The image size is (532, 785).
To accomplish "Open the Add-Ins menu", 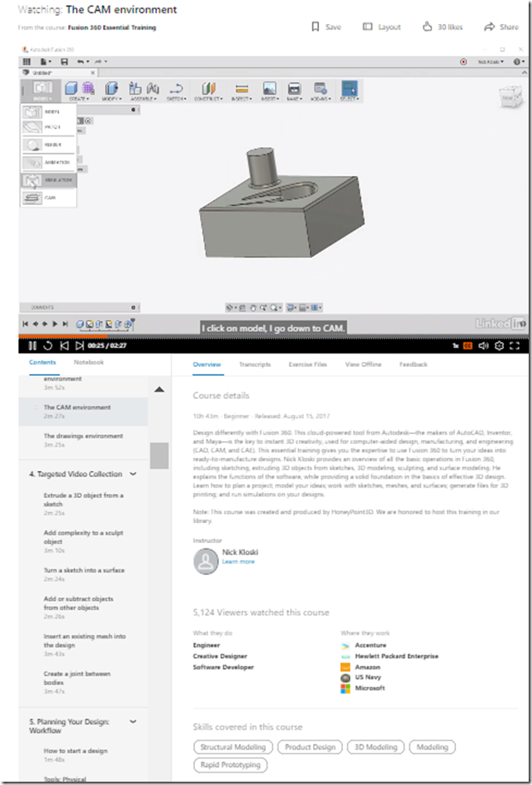I will [321, 91].
